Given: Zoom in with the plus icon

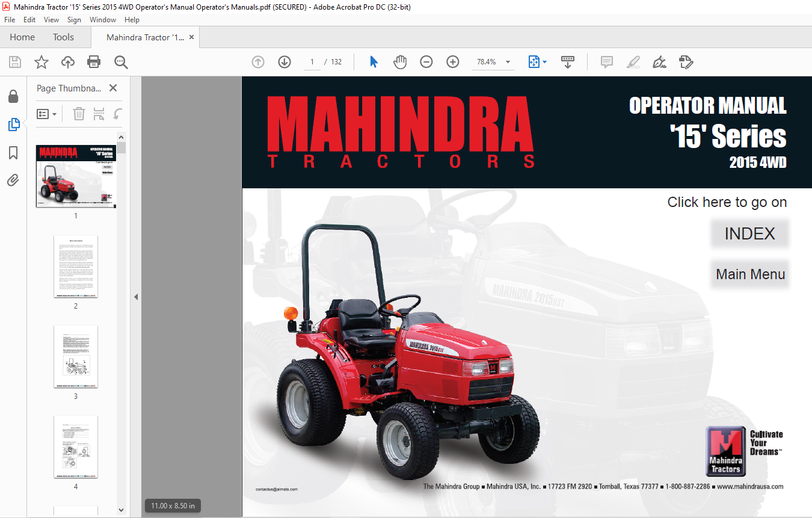Looking at the screenshot, I should point(453,62).
